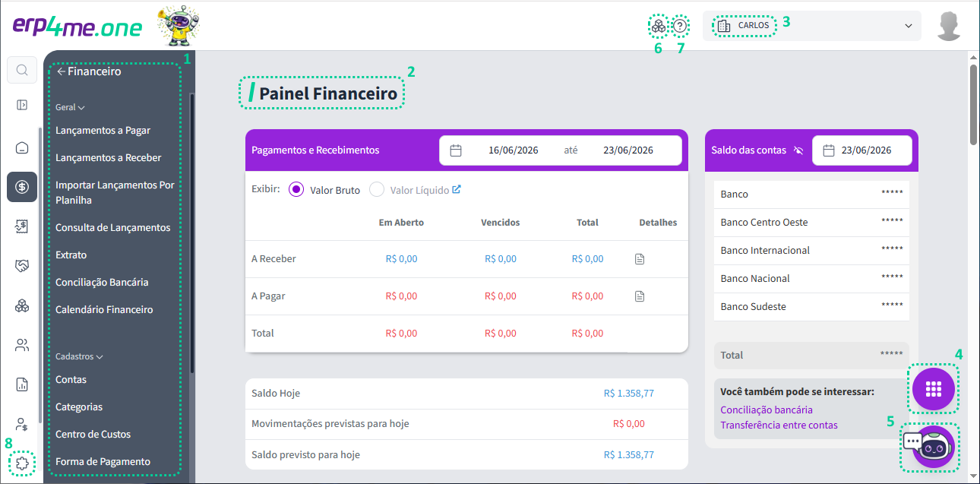Image resolution: width=980 pixels, height=484 pixels.
Task: Collapse the Geral menu section
Action: point(70,108)
